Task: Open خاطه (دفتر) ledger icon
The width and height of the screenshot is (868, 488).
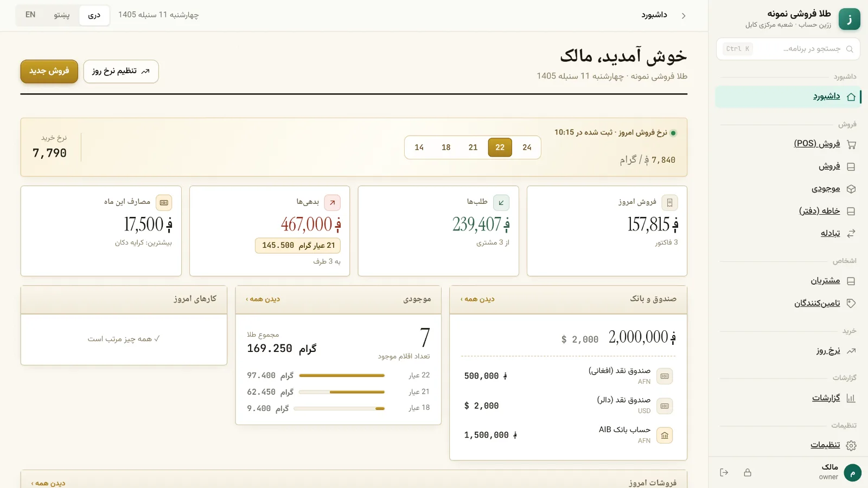Action: click(x=851, y=211)
